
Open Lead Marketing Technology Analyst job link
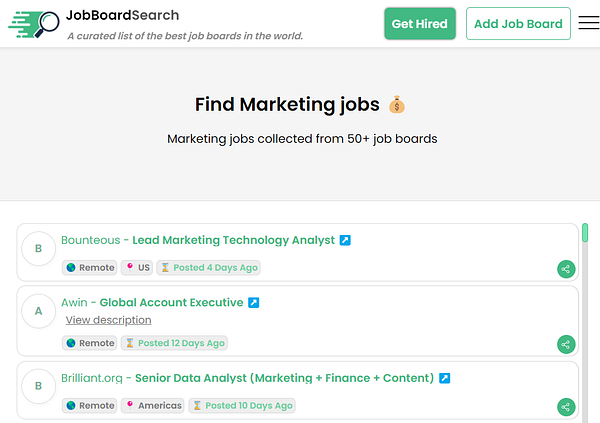click(235, 240)
